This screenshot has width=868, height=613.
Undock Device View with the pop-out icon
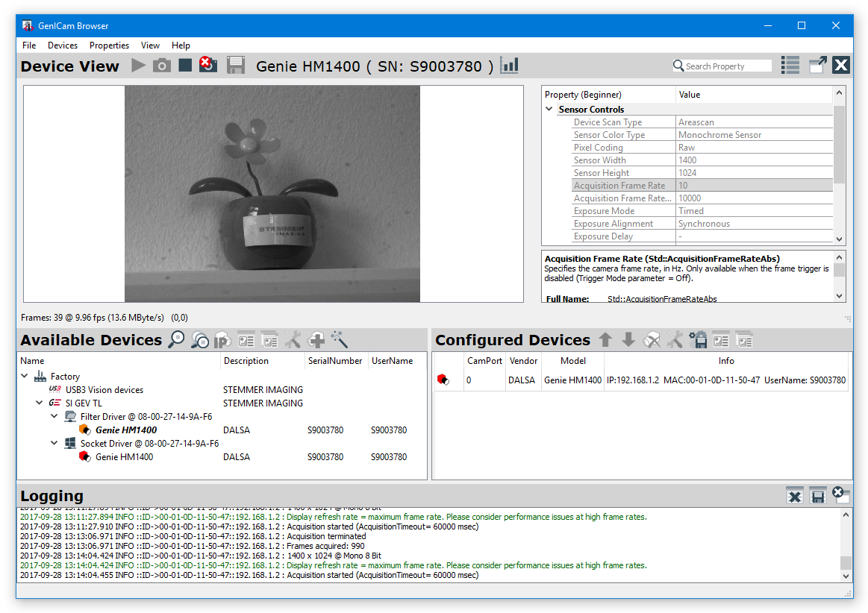[x=817, y=66]
